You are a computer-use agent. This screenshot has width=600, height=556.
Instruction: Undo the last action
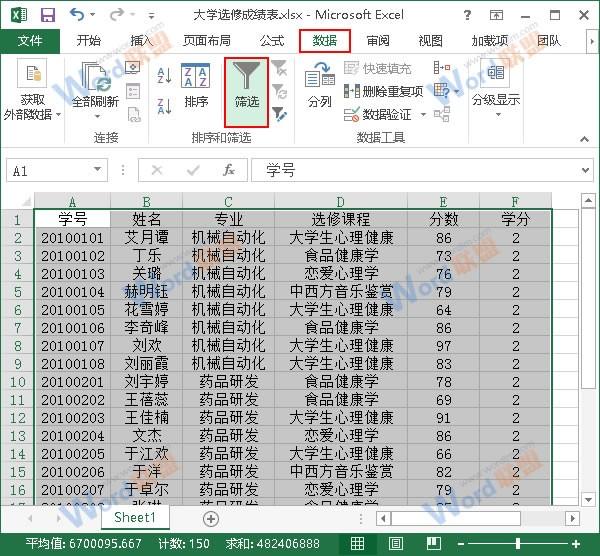(77, 15)
